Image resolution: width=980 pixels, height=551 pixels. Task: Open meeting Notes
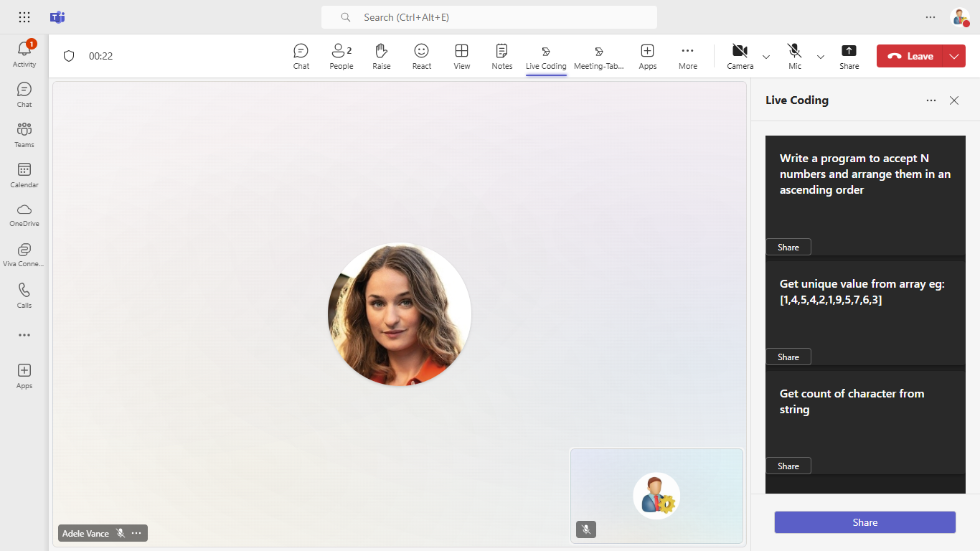click(502, 56)
